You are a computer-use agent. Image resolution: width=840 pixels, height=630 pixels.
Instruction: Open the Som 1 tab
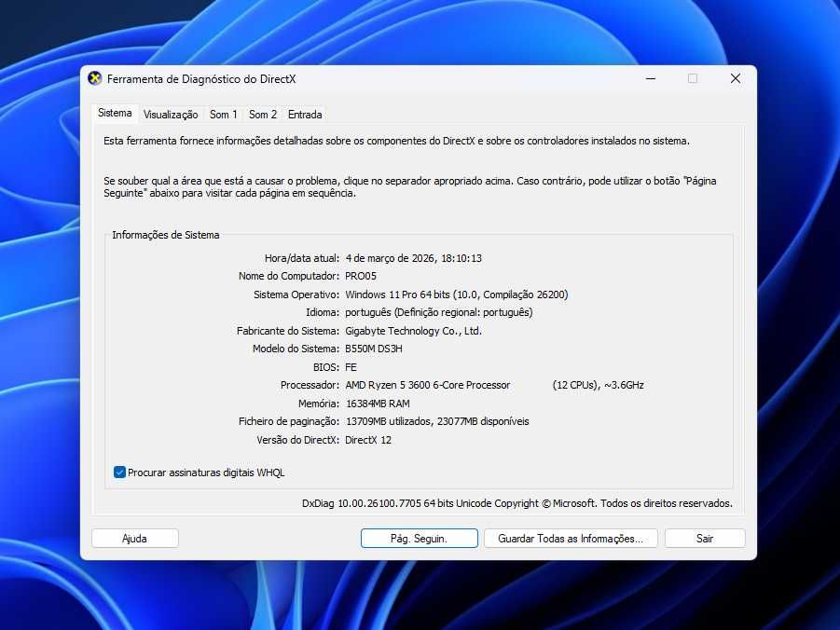(224, 114)
